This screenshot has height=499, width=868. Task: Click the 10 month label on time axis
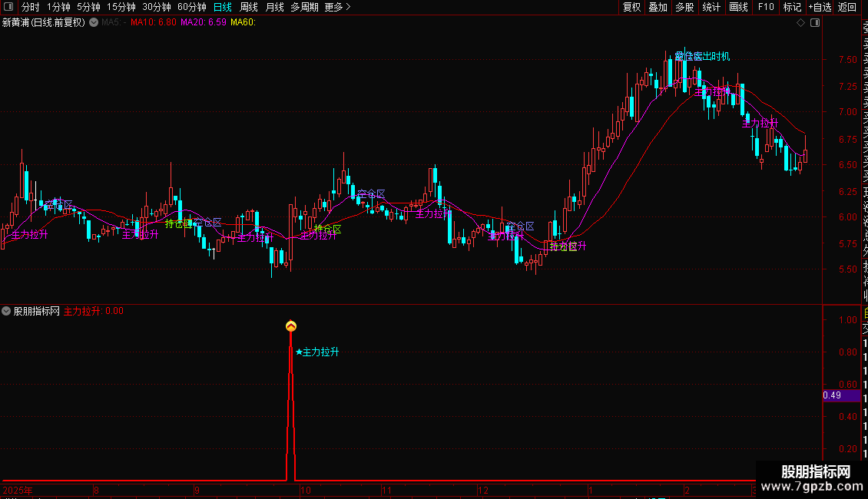(306, 490)
